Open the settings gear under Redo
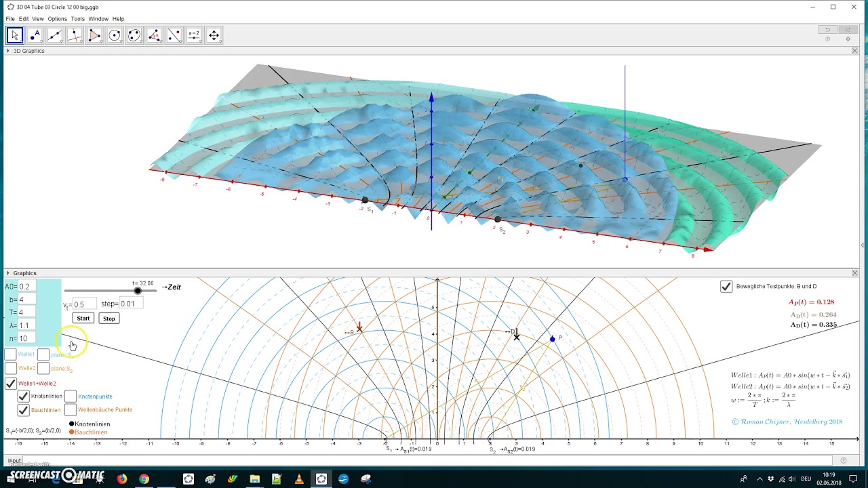Viewport: 868px width, 488px height. [x=848, y=39]
